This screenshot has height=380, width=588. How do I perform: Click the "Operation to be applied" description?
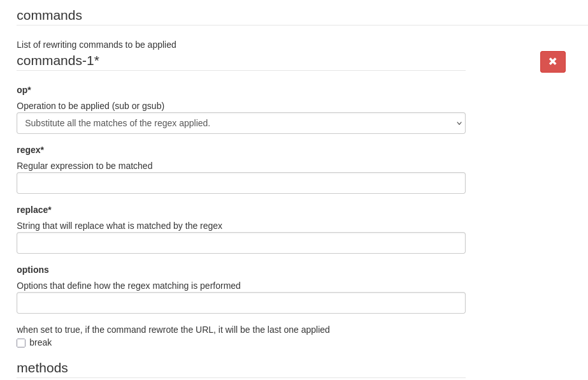click(90, 106)
